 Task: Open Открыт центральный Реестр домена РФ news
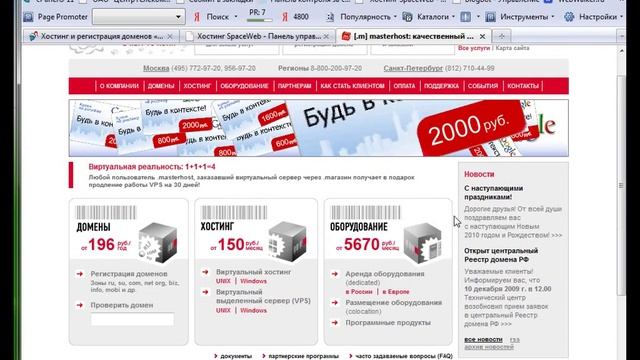(x=501, y=255)
